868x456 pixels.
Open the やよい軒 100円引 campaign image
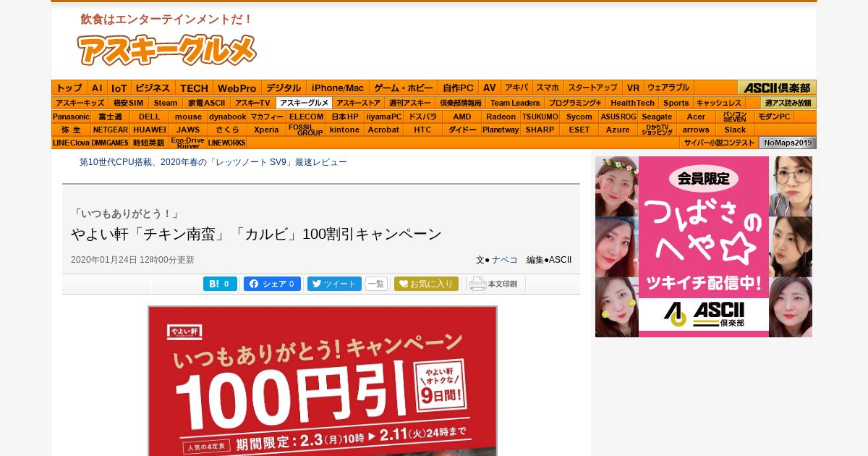323,381
